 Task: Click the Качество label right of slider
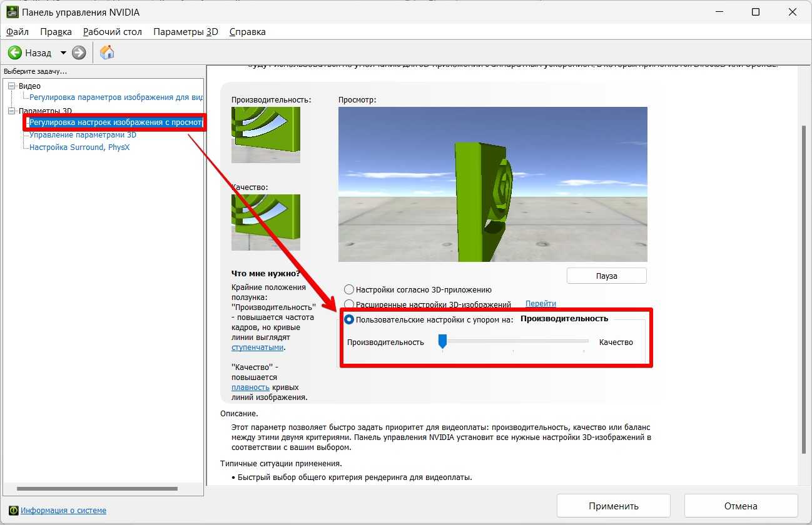click(x=616, y=342)
